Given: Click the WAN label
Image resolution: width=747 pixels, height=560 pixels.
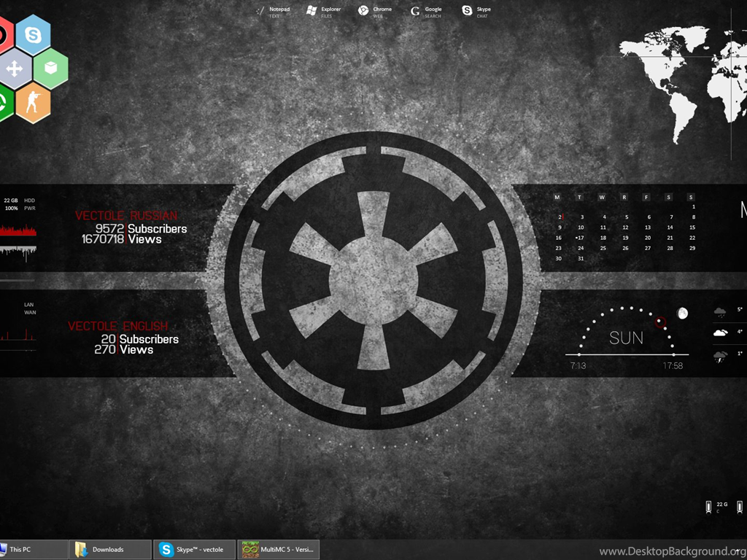Looking at the screenshot, I should pyautogui.click(x=30, y=313).
